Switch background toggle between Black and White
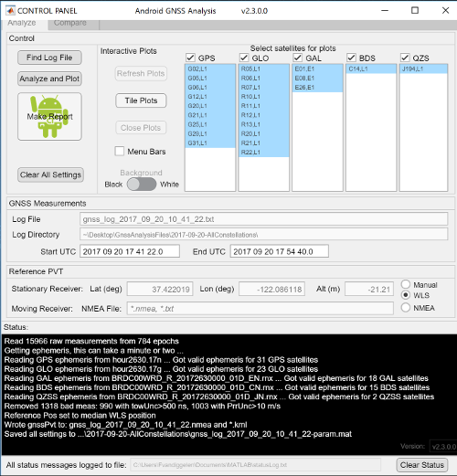Image resolution: width=457 pixels, height=476 pixels. [x=142, y=185]
